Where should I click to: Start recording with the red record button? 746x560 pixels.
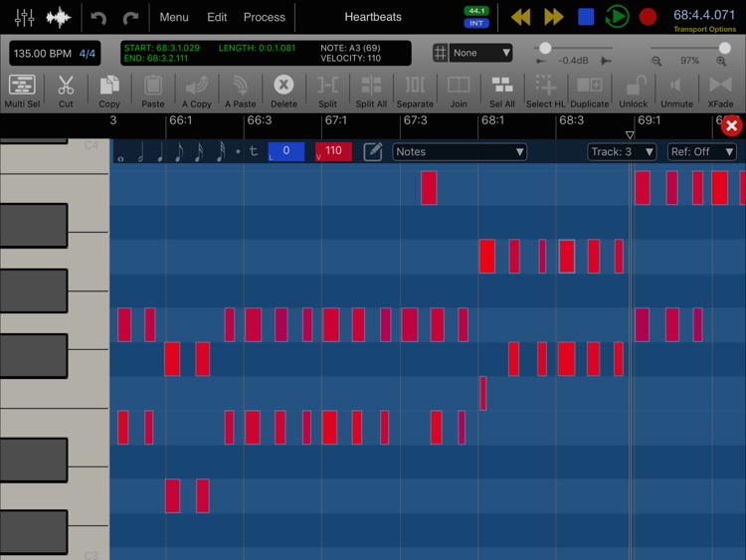pos(648,17)
